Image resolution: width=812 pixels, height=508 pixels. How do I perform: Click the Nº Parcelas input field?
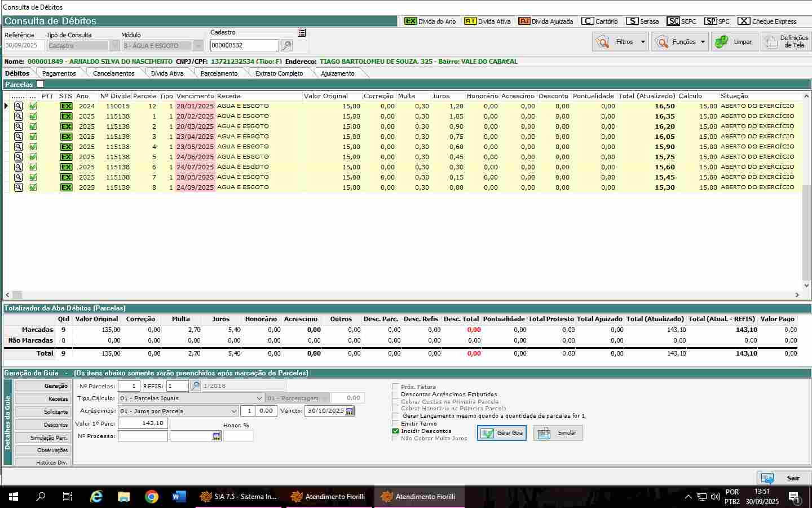[129, 386]
